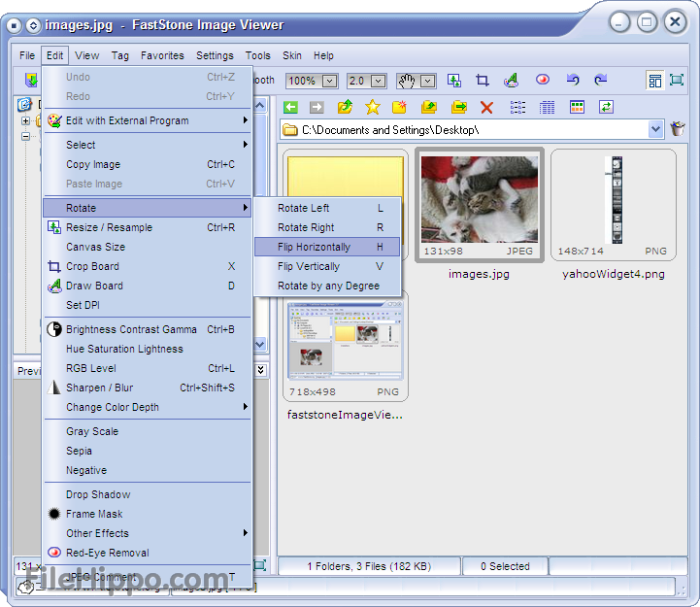The height and width of the screenshot is (607, 700).
Task: Expand Change Color Depth submenu
Action: [148, 407]
